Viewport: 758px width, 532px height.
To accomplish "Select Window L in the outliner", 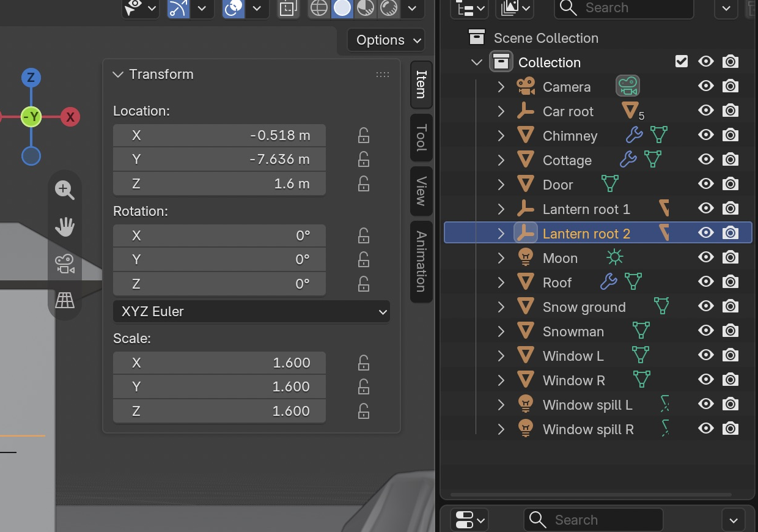I will tap(573, 356).
